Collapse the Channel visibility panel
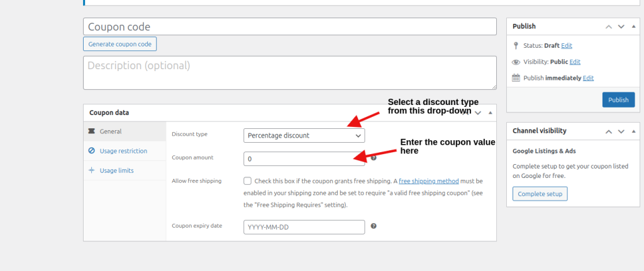Viewport: 644px width, 271px height. 634,131
